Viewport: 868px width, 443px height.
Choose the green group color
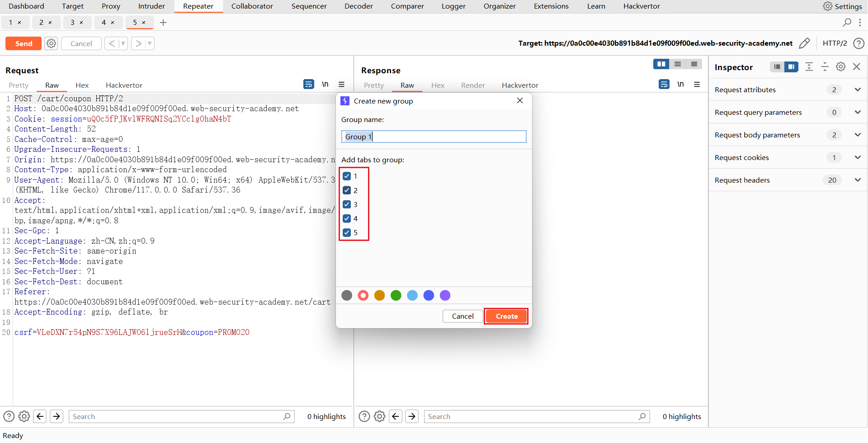pos(396,295)
